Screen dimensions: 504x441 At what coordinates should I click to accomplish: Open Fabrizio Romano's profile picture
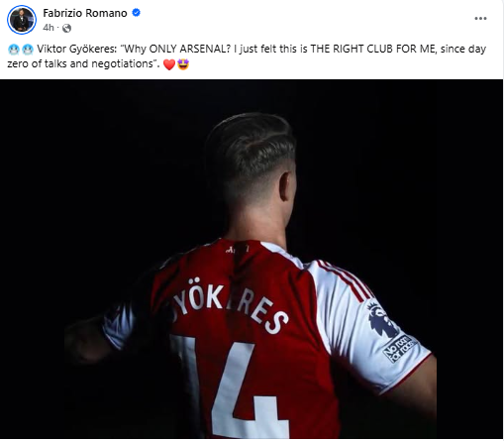pyautogui.click(x=22, y=20)
